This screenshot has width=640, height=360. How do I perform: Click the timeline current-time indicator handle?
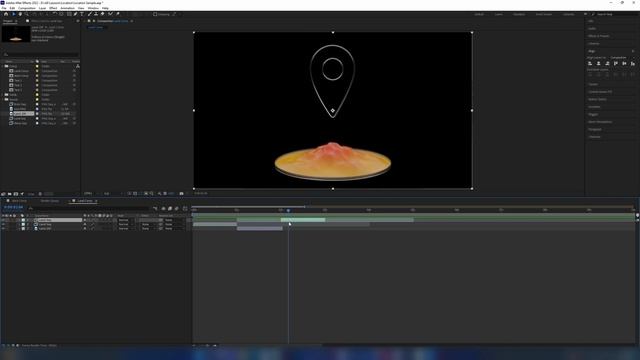point(288,210)
